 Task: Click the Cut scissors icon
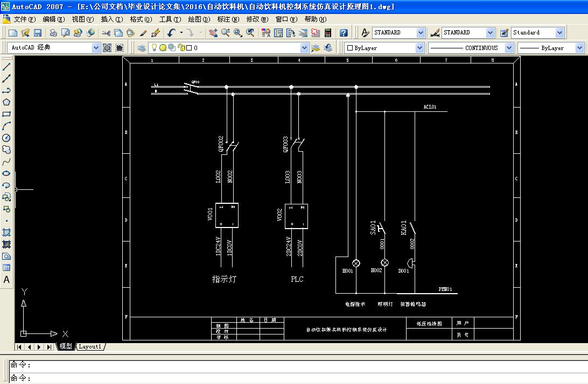click(x=106, y=33)
